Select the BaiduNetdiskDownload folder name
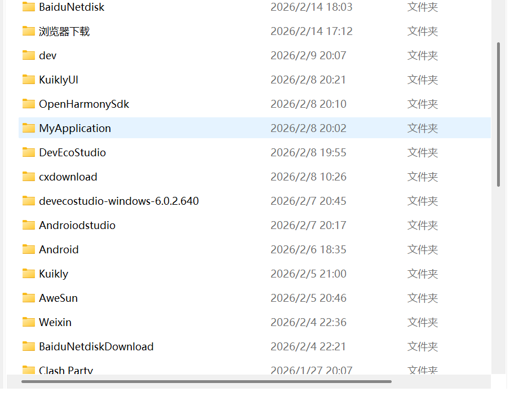The width and height of the screenshot is (532, 396). [96, 346]
